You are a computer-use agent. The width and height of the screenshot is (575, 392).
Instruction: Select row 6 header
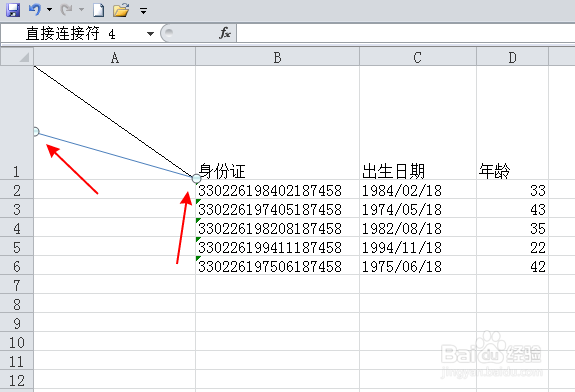17,265
